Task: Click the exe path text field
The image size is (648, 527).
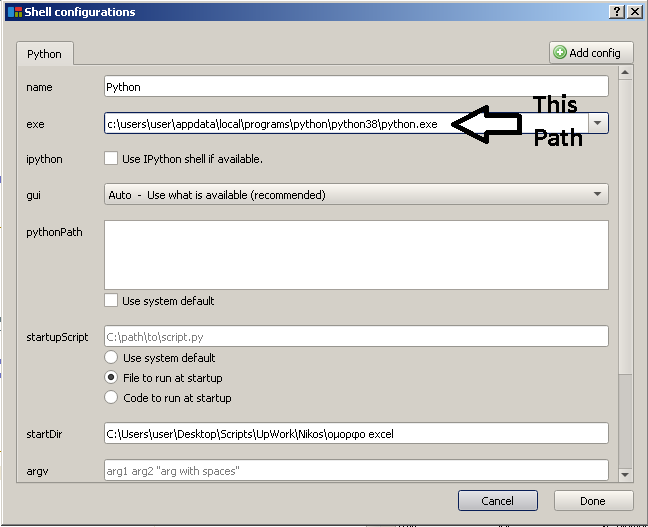Action: point(346,123)
